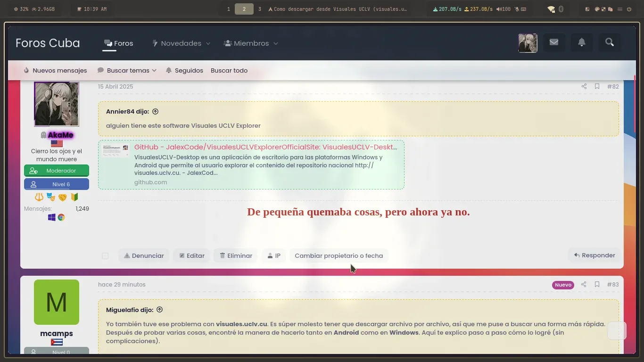This screenshot has width=644, height=362.
Task: Click the color palette icon in system bar
Action: click(x=597, y=9)
